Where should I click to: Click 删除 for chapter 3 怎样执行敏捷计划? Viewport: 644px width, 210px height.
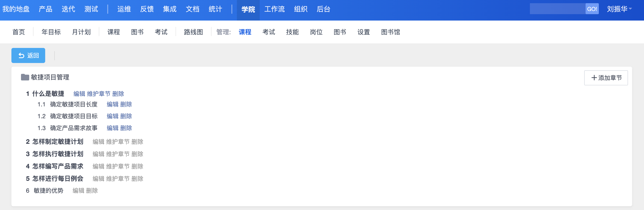point(138,154)
